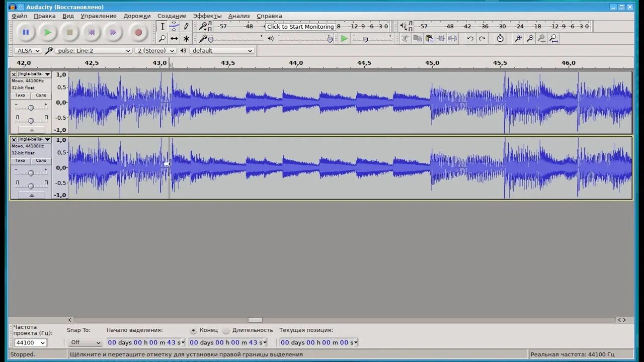Open the pulse: Line:2 recording device dropdown

(x=94, y=51)
